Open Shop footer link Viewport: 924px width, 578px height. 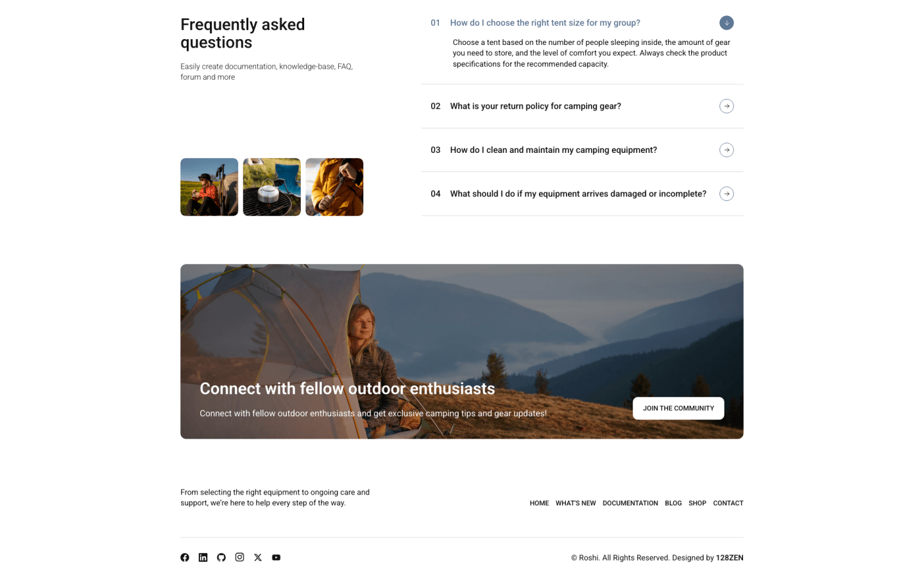pos(697,504)
